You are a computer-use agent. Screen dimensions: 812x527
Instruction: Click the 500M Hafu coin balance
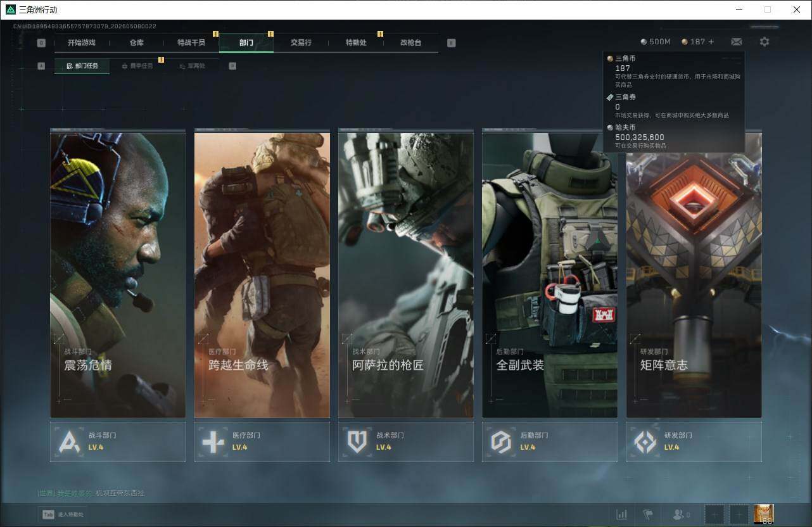tap(656, 42)
